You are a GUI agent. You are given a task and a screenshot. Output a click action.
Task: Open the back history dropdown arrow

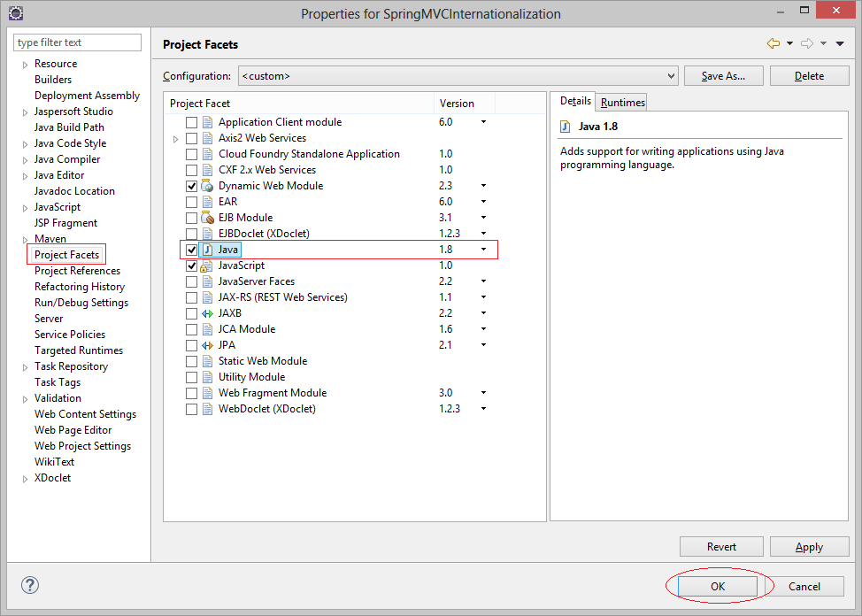pos(789,43)
